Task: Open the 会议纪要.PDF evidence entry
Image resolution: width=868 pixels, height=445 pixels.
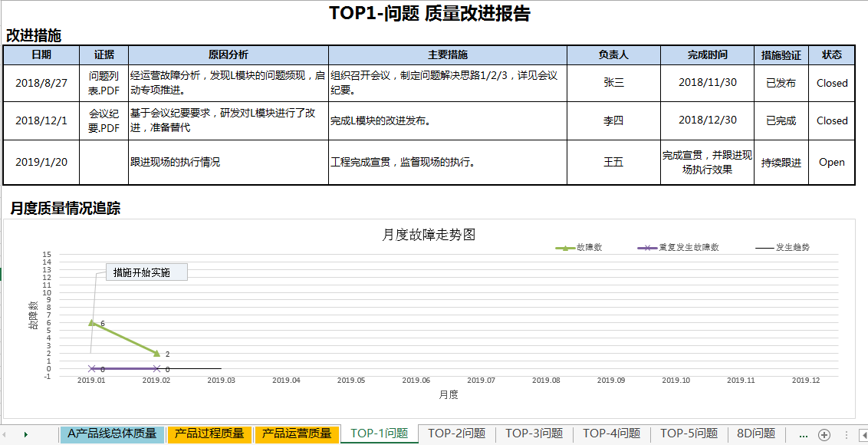Action: (104, 120)
